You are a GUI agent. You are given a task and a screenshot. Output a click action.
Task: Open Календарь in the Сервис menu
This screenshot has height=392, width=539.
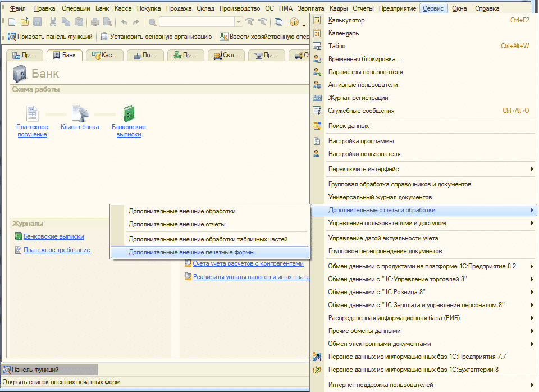click(344, 33)
